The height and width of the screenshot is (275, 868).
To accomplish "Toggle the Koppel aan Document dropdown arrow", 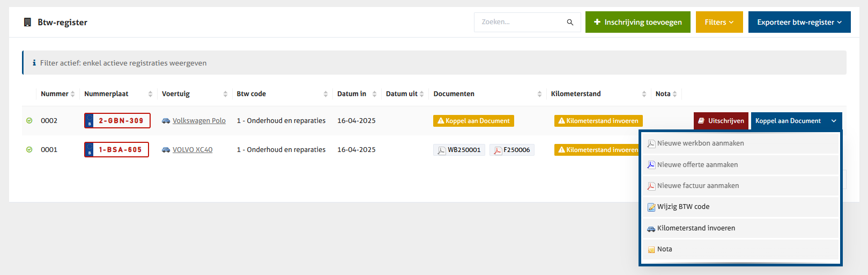I will 834,121.
